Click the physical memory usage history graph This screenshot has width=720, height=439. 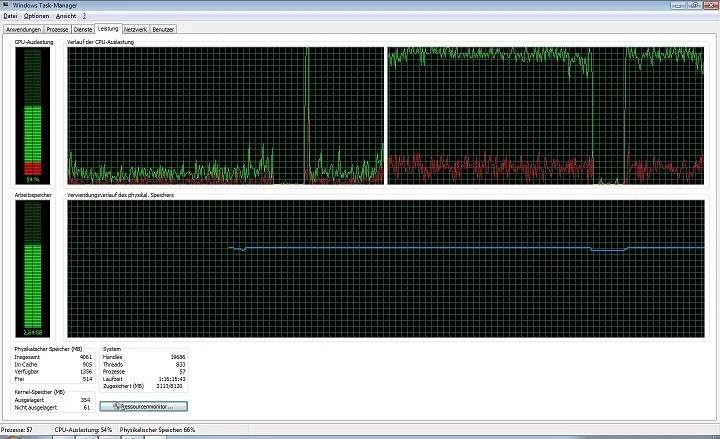click(x=386, y=269)
